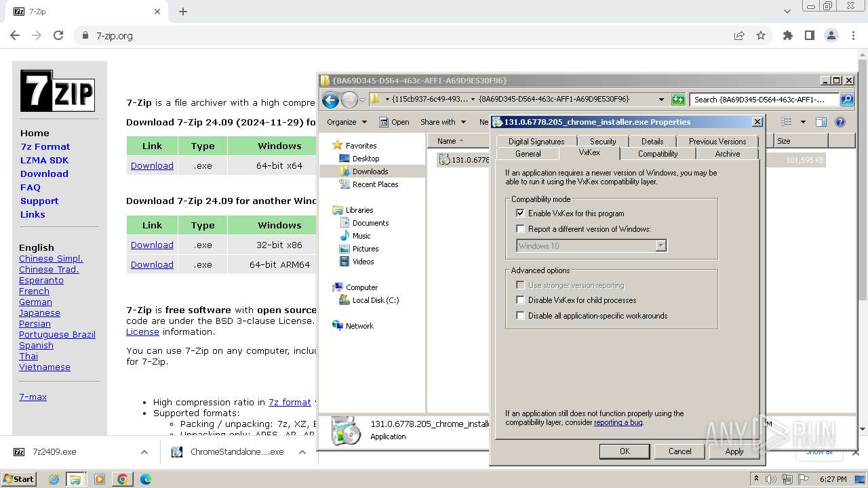This screenshot has height=488, width=868.
Task: Open the Chrome extensions puzzle icon
Action: (x=788, y=36)
